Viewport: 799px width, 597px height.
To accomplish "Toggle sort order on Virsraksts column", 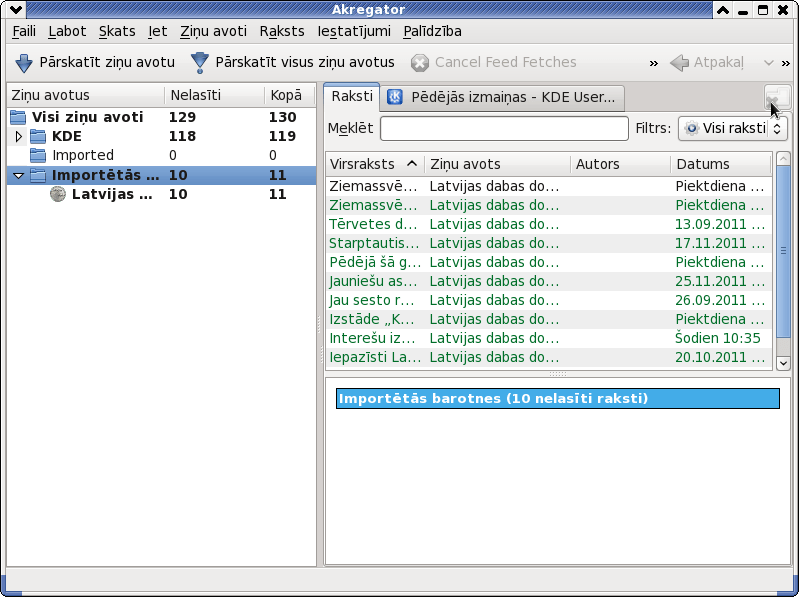I will pyautogui.click(x=375, y=164).
